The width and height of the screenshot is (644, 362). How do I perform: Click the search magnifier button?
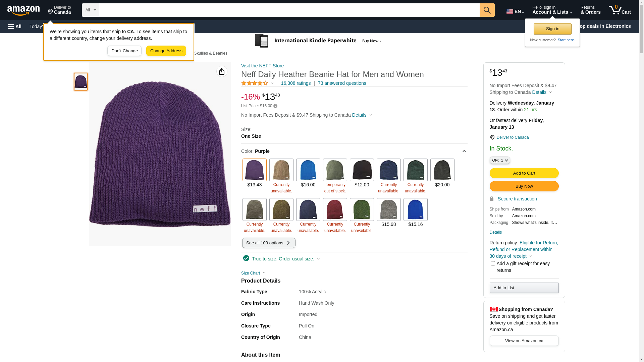click(487, 10)
